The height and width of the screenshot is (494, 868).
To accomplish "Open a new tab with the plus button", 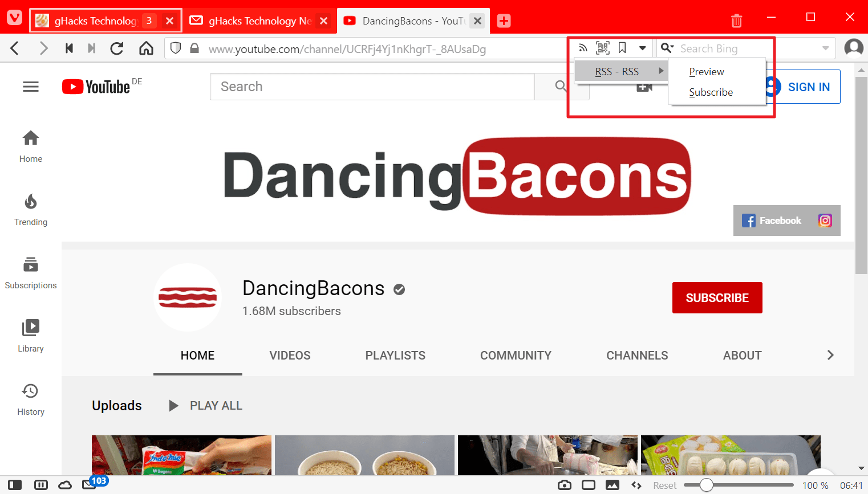I will pyautogui.click(x=504, y=21).
